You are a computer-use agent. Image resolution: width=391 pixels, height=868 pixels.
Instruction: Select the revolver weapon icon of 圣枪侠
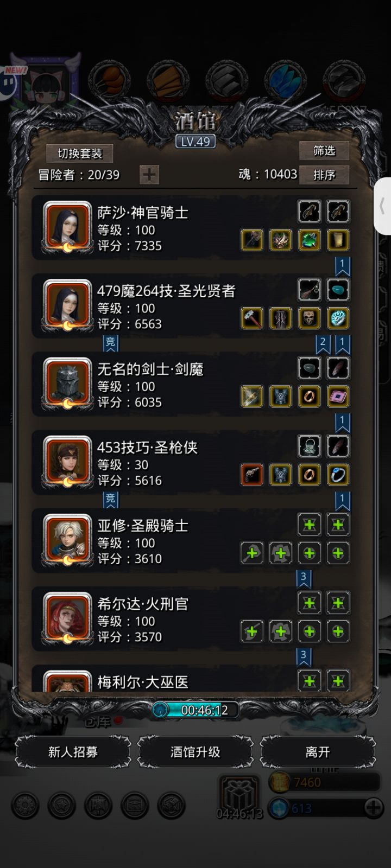252,475
